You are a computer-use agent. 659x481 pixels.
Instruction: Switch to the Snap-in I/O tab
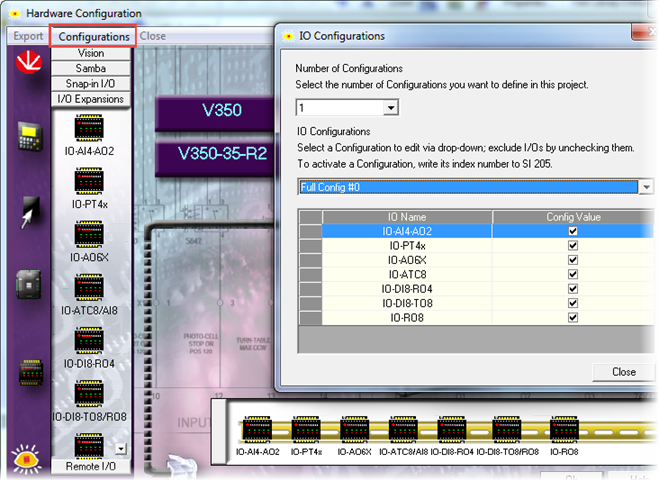point(91,84)
